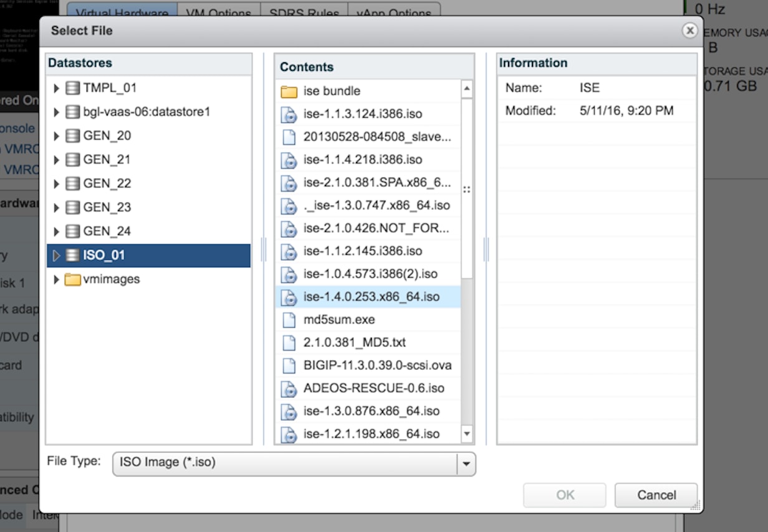768x532 pixels.
Task: Click the TMPL_01 datastore icon
Action: 73,88
